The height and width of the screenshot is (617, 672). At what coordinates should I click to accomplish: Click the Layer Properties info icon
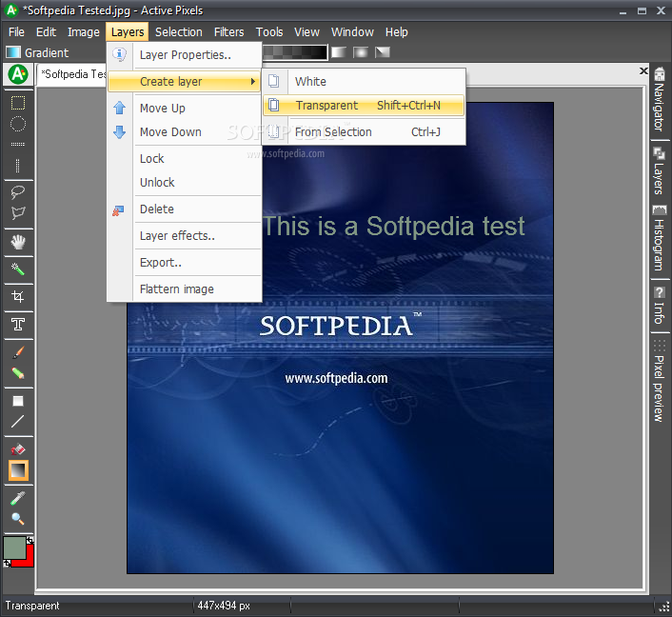click(120, 54)
